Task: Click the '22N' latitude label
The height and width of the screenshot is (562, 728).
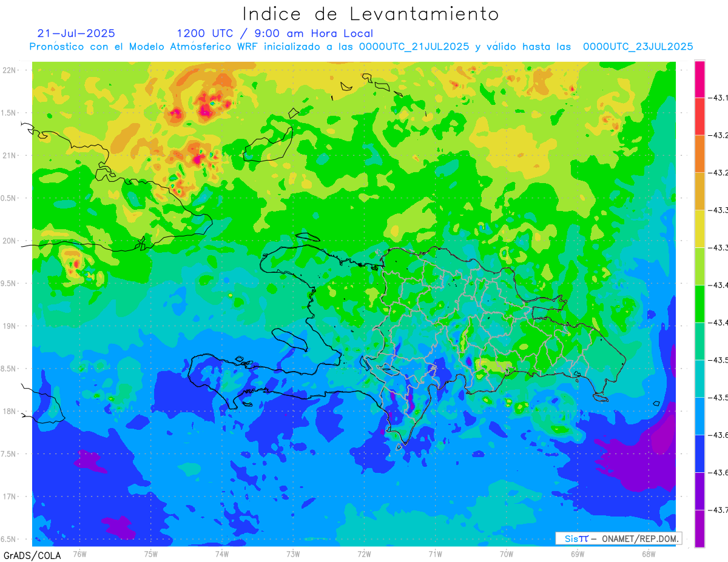Action: [x=9, y=70]
